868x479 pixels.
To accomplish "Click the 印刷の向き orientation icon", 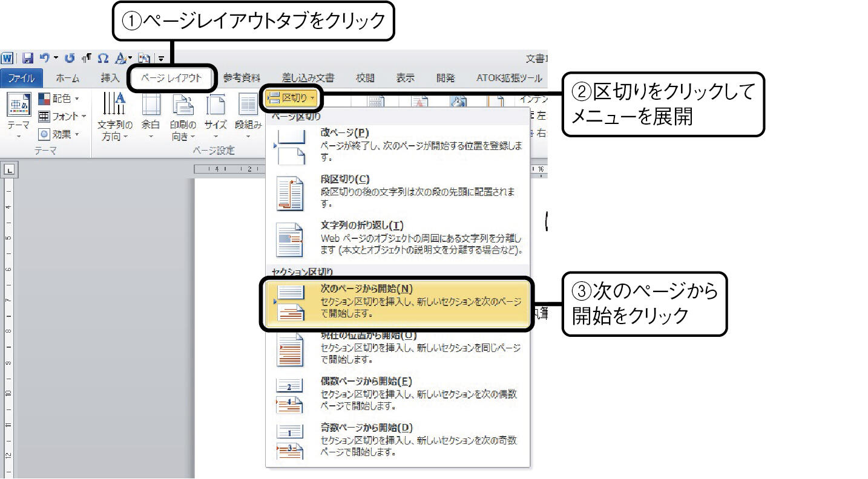I will pos(183,116).
